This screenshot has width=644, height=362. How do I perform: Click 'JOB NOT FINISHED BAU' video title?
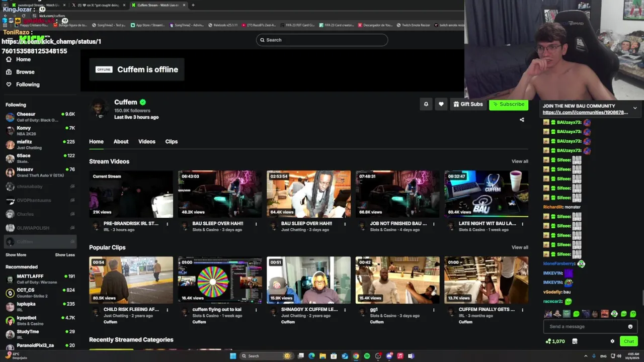pos(398,223)
